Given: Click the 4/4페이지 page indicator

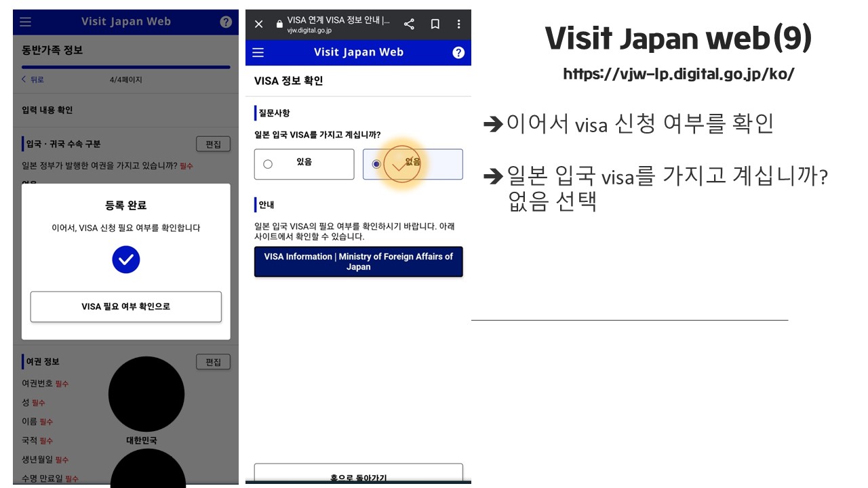Looking at the screenshot, I should pyautogui.click(x=126, y=80).
